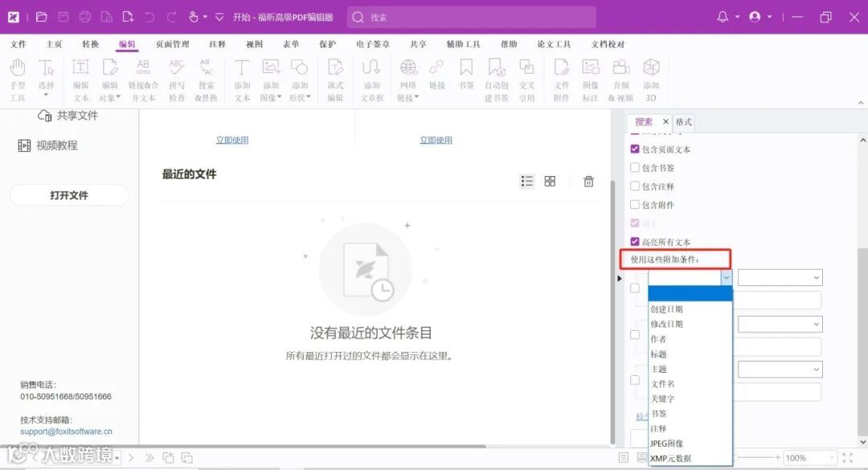
Task: Activate the 编辑文本 edit text tool
Action: [81, 80]
